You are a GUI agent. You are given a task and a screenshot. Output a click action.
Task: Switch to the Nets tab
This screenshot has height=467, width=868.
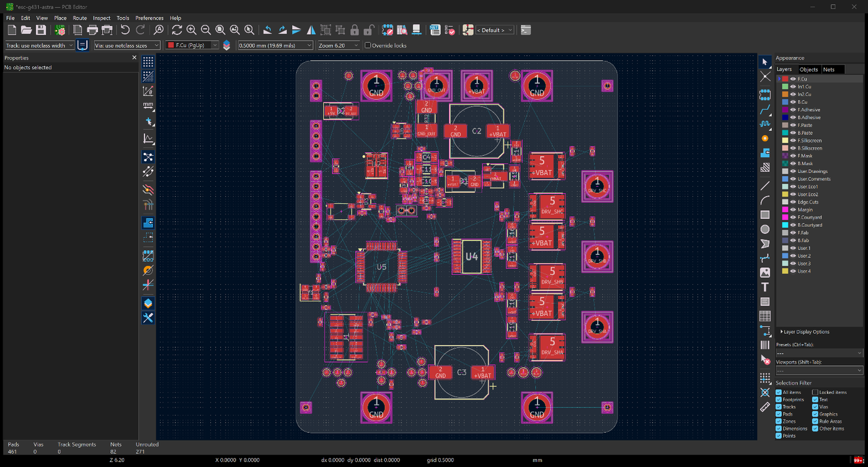[829, 69]
